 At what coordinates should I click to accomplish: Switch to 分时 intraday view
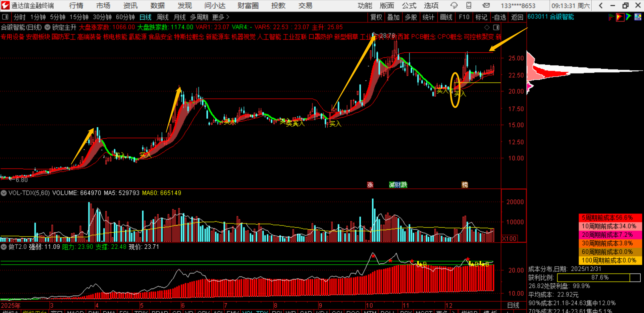(19, 17)
